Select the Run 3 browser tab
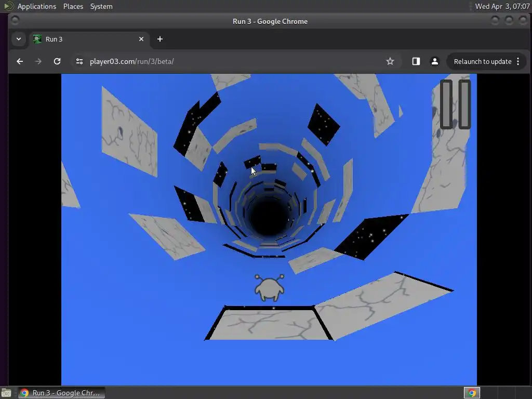Screen dimensions: 532x399 tap(88, 39)
